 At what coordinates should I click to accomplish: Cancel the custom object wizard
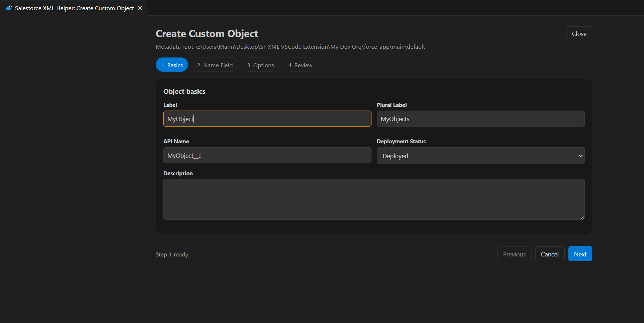pyautogui.click(x=549, y=254)
